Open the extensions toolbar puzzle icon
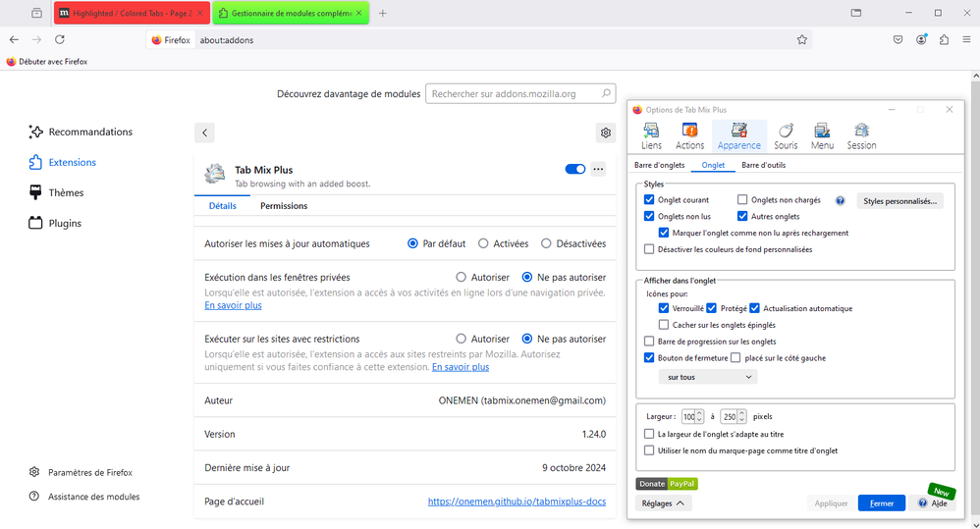The image size is (980, 529). tap(944, 40)
